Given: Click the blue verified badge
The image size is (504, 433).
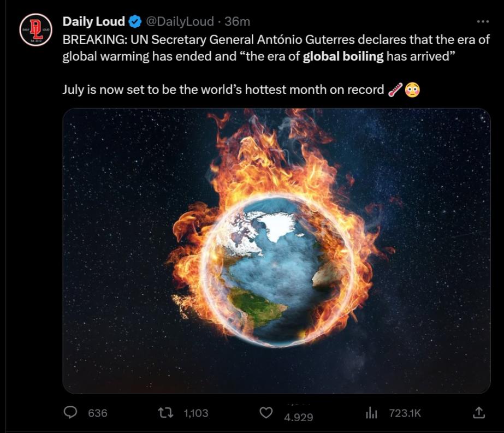Looking at the screenshot, I should tap(135, 21).
